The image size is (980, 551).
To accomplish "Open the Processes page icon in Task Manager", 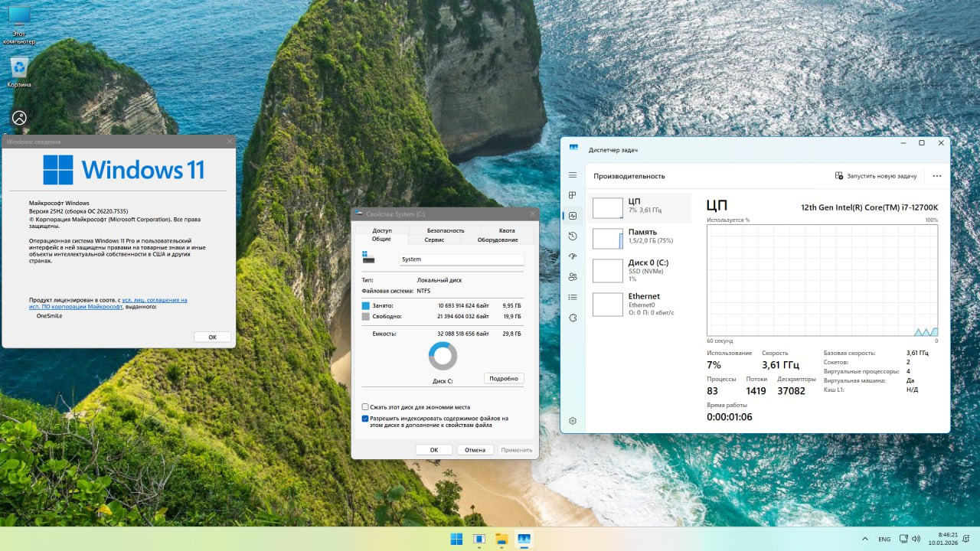I will (573, 196).
